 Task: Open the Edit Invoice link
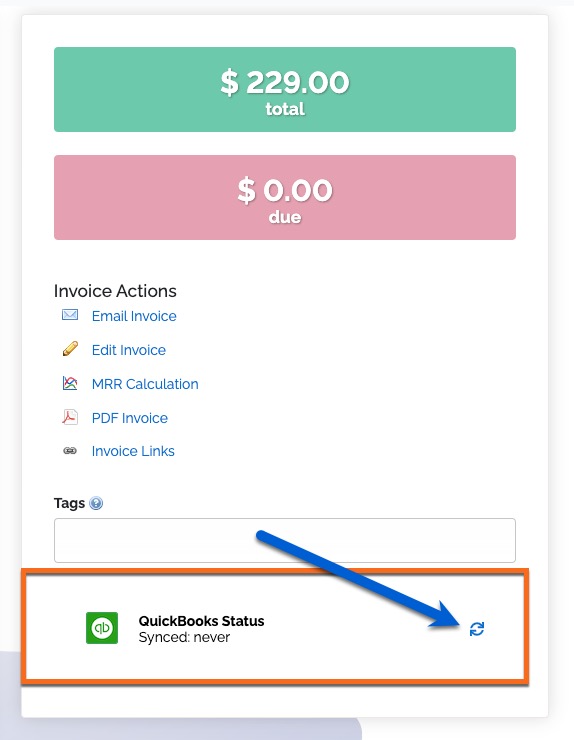pos(129,350)
